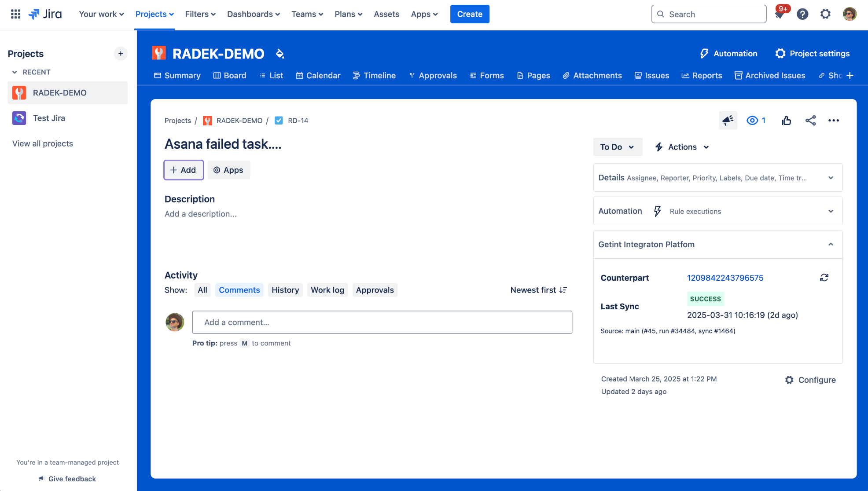Switch to the Calendar tab
Viewport: 868px width, 491px height.
[318, 76]
